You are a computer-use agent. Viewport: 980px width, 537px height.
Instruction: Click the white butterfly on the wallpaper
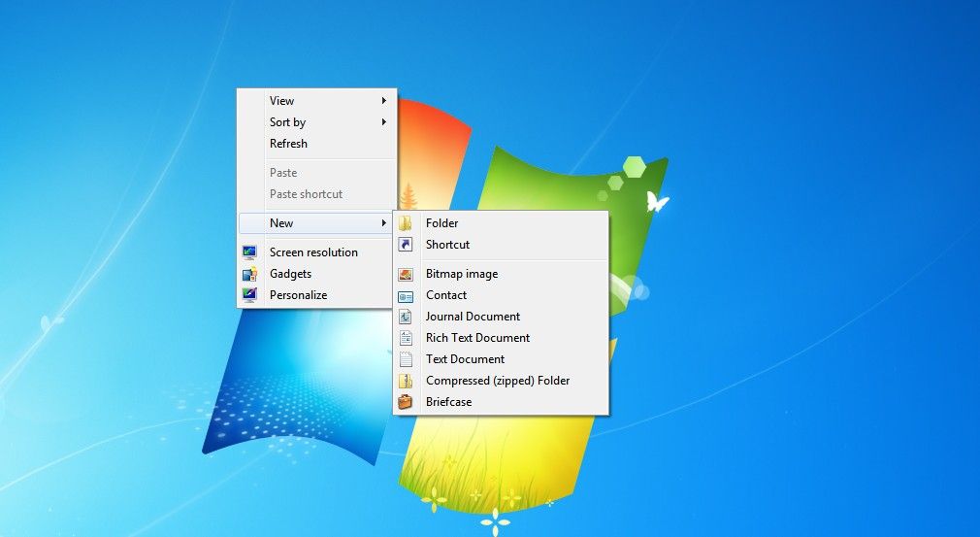657,201
